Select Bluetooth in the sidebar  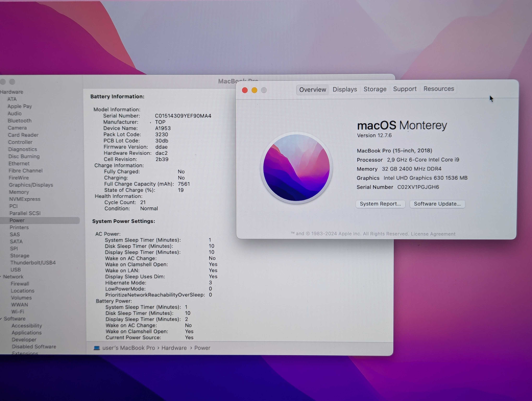[20, 121]
